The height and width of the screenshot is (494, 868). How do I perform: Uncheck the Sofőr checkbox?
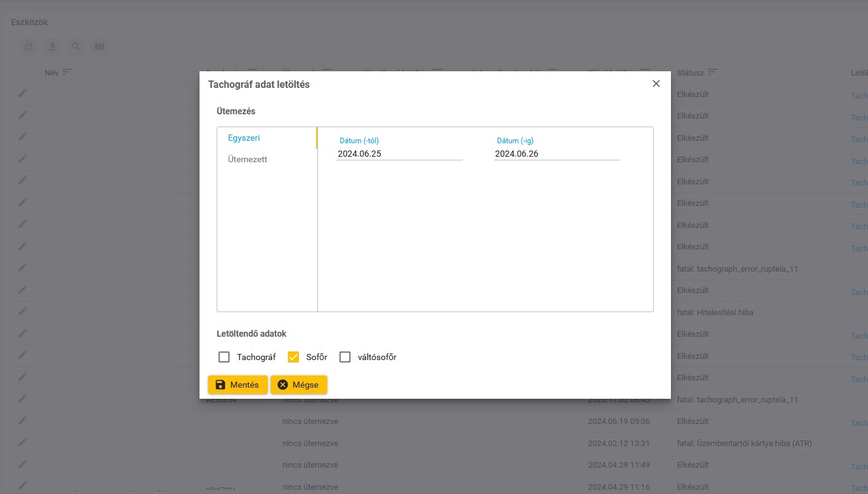click(x=293, y=357)
